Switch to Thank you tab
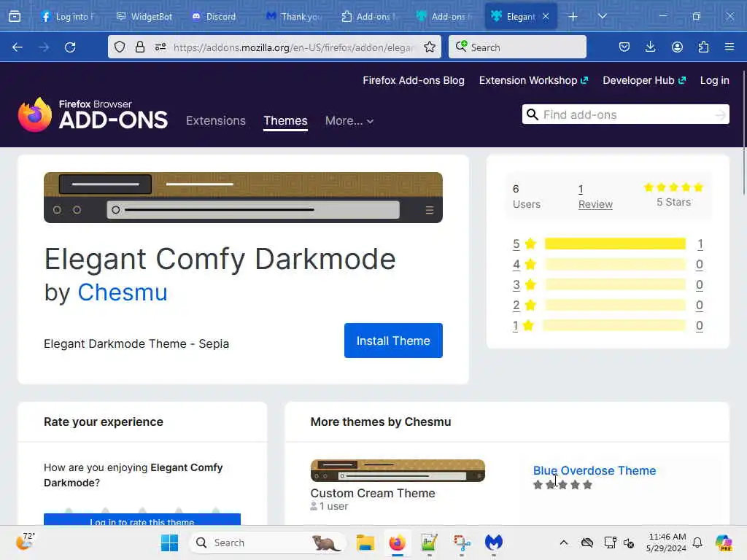 click(295, 17)
